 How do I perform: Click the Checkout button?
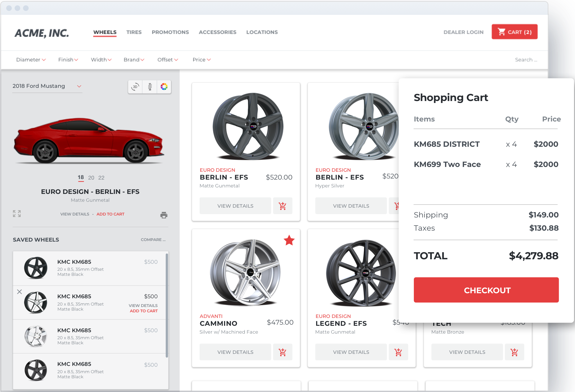486,290
